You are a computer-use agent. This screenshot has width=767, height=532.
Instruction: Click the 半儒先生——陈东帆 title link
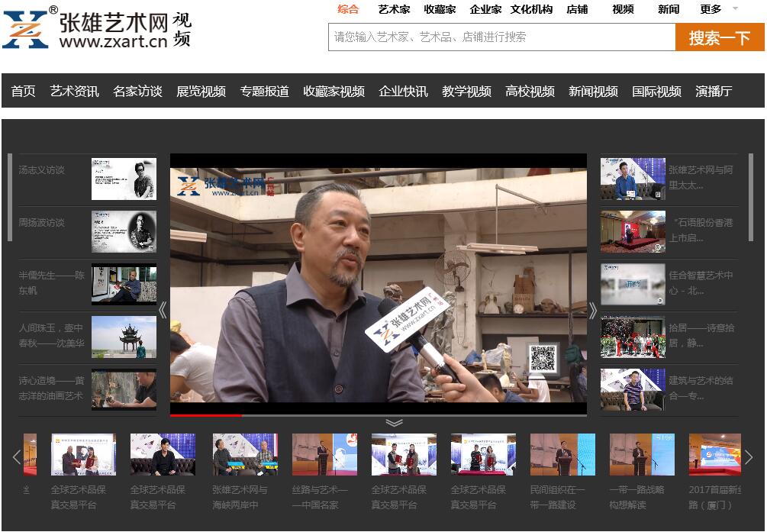click(x=51, y=282)
